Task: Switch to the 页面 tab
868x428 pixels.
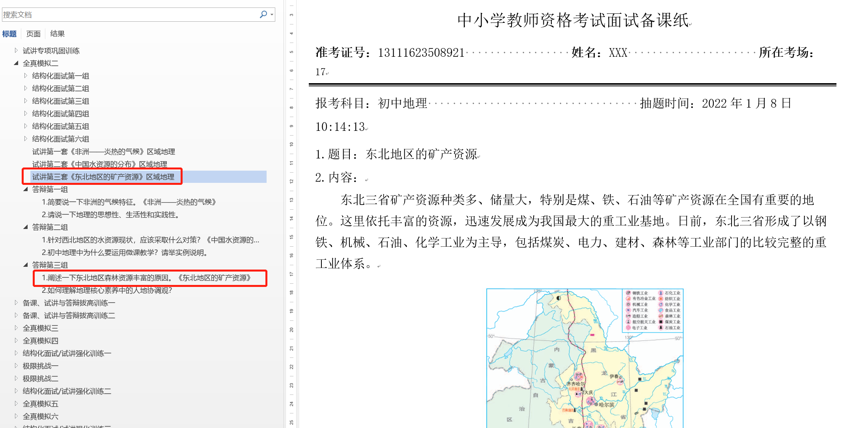Action: [x=34, y=34]
